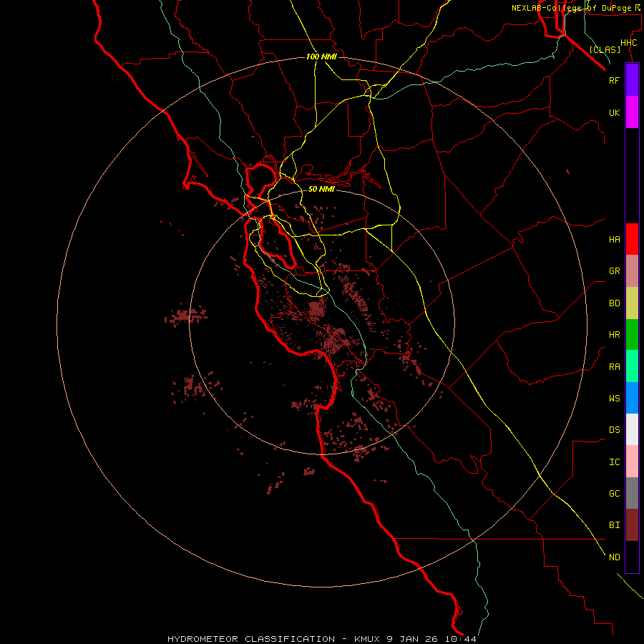Click the brown BI legend color swatch
This screenshot has width=644, height=644.
(632, 525)
